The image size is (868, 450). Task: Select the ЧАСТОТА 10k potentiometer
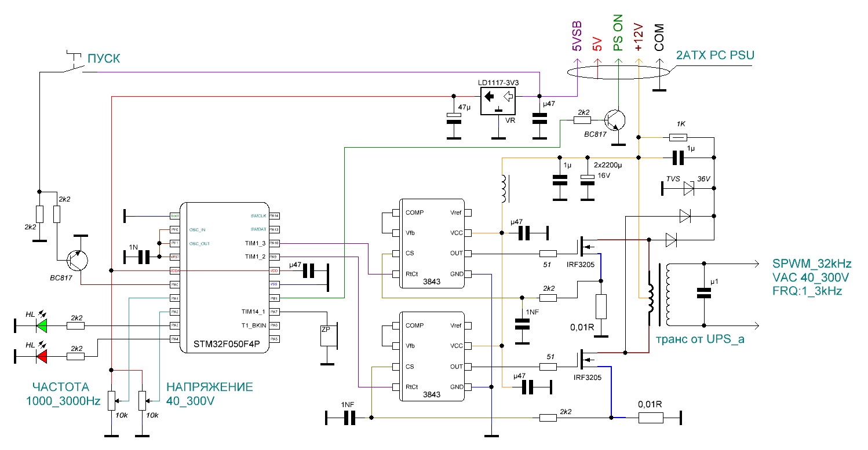pos(112,399)
